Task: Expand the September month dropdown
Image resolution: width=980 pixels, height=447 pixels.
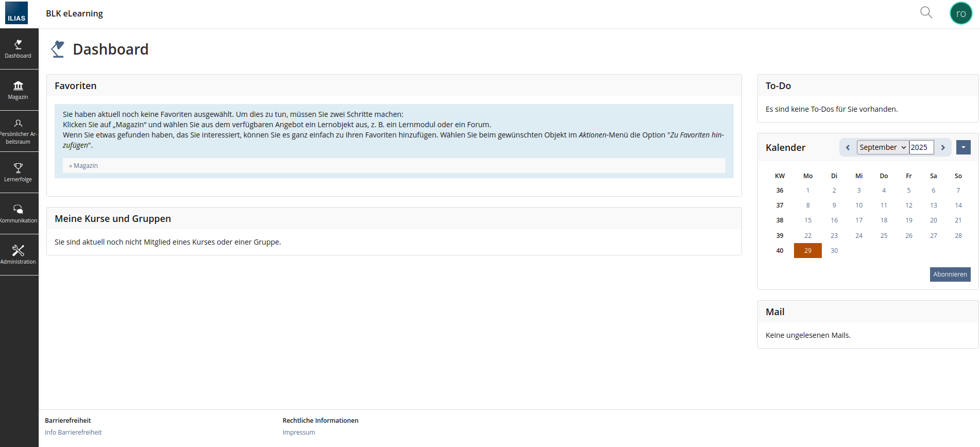Action: pyautogui.click(x=882, y=147)
